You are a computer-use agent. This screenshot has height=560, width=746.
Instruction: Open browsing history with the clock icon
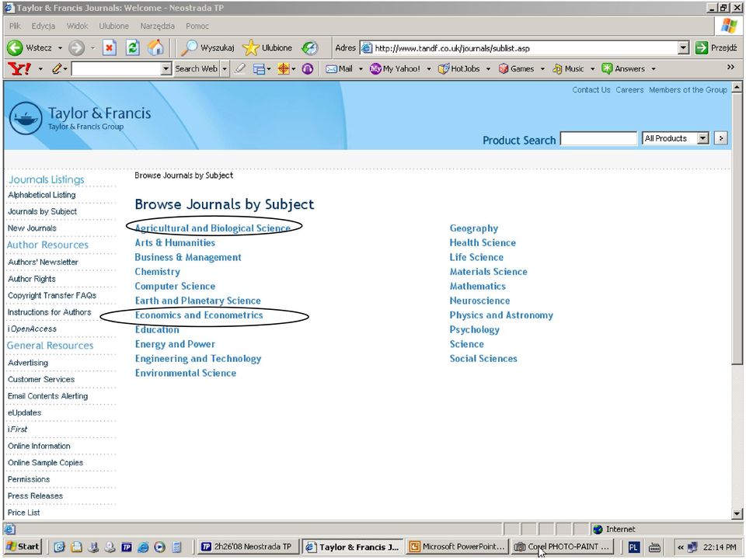(310, 48)
